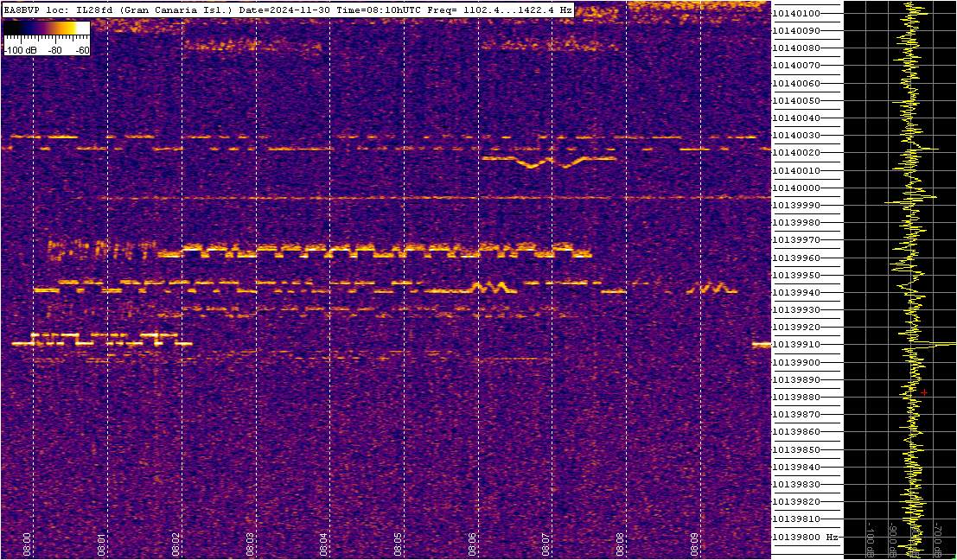Click the 10140030 frequency label
Image resolution: width=957 pixels, height=560 pixels.
[x=796, y=136]
